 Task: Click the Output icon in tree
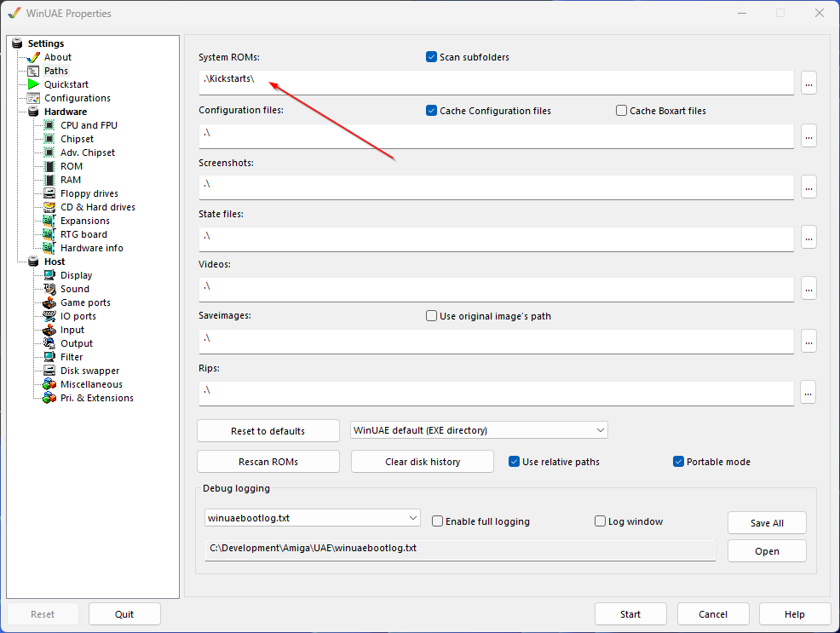(x=49, y=343)
